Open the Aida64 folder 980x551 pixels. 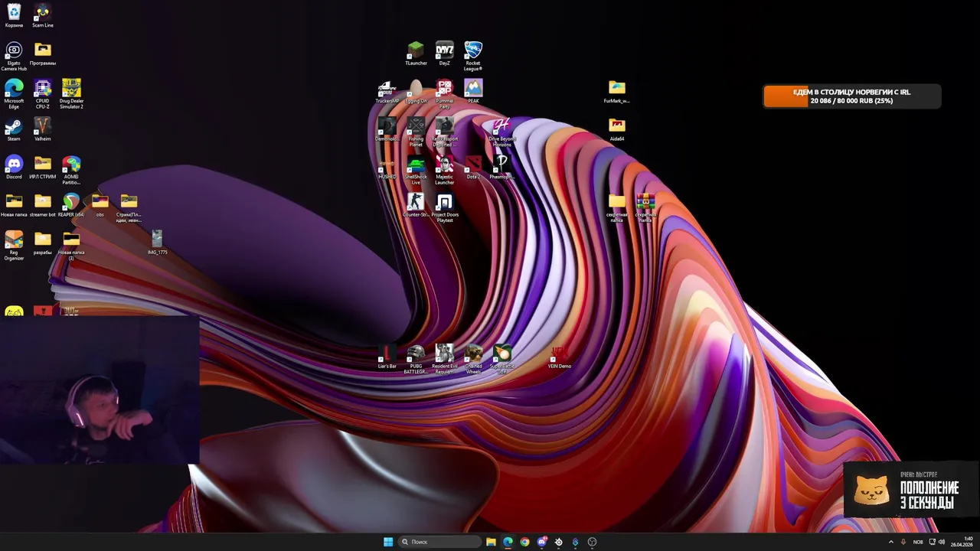(x=617, y=129)
